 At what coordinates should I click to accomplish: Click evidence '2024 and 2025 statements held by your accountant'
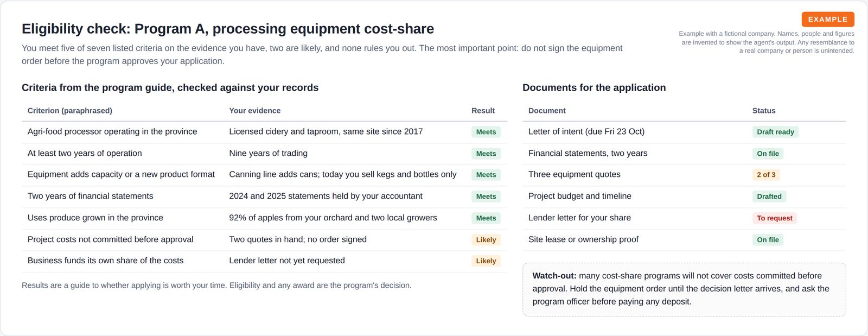325,196
